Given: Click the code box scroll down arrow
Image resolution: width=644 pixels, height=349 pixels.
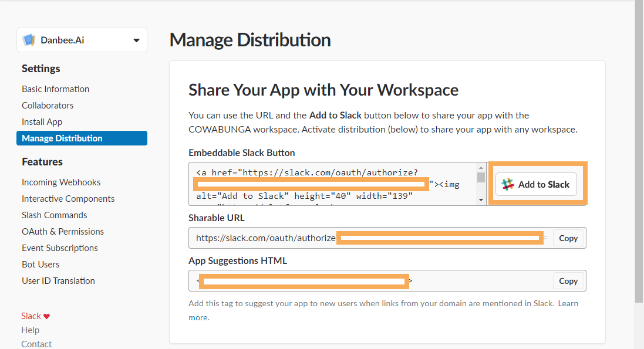Looking at the screenshot, I should [x=481, y=201].
